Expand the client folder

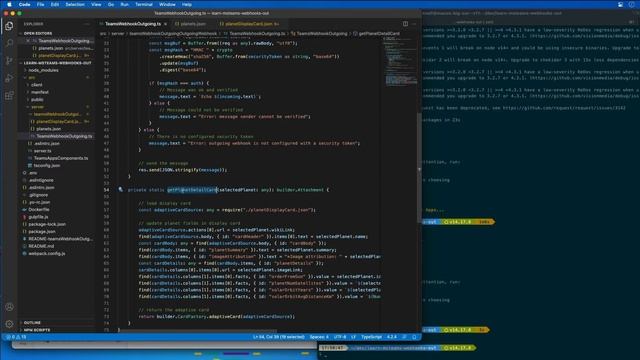tap(37, 85)
